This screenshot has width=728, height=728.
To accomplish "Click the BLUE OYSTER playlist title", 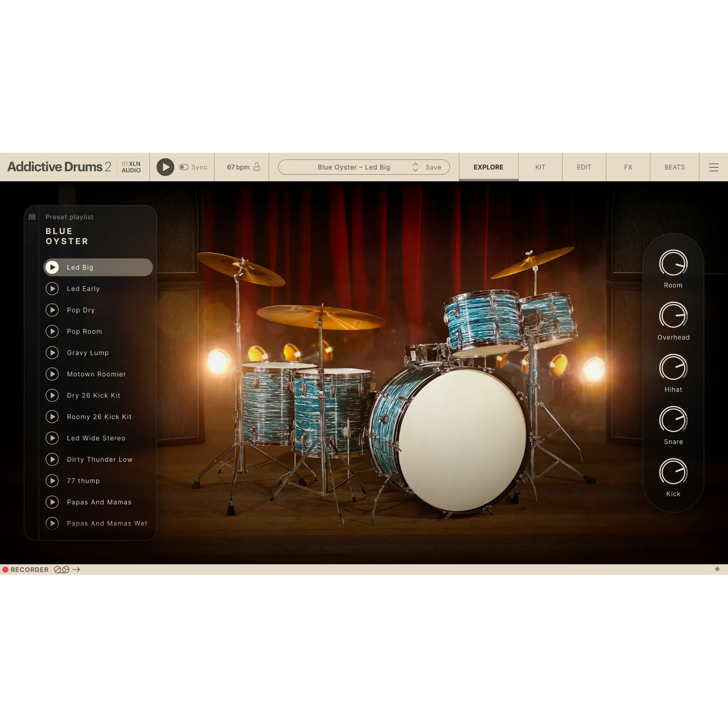I will pyautogui.click(x=67, y=236).
